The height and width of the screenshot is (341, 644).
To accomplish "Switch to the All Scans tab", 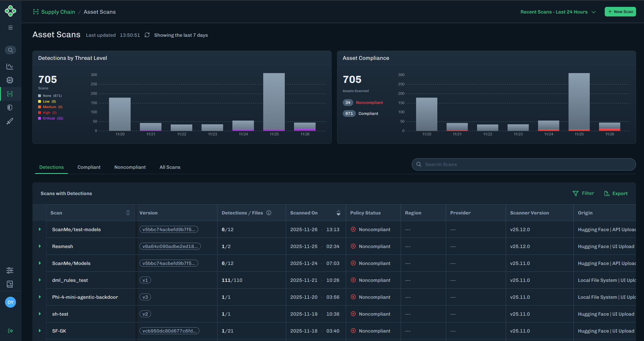I will [x=170, y=167].
